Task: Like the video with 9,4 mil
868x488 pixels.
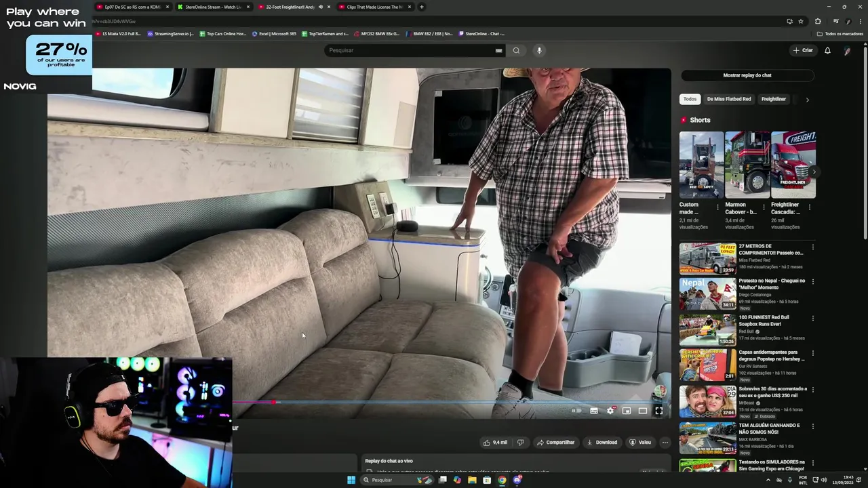Action: [495, 443]
